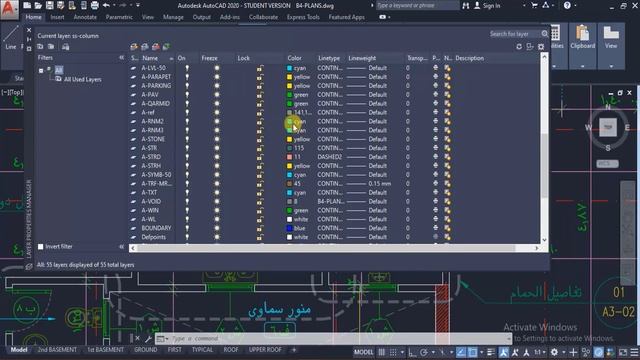
Task: Click the Undo arrow in quick access toolbar
Action: tap(106, 5)
